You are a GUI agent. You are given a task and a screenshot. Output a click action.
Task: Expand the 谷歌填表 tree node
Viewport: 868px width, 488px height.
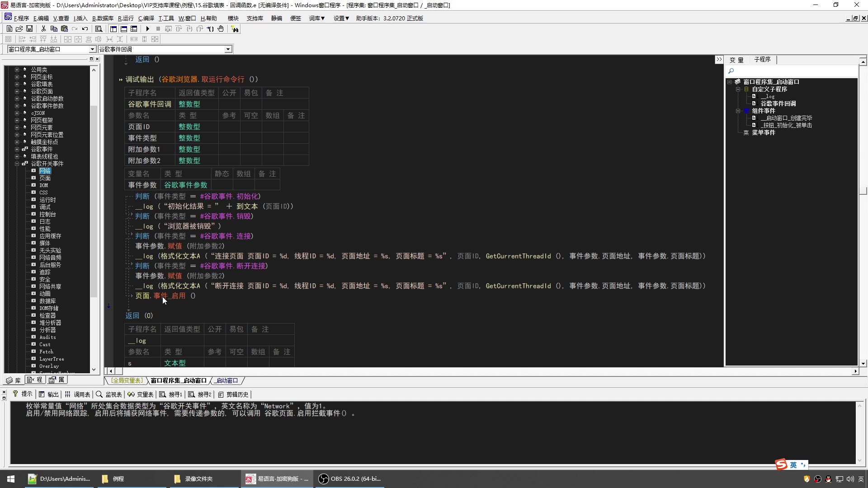pyautogui.click(x=17, y=84)
